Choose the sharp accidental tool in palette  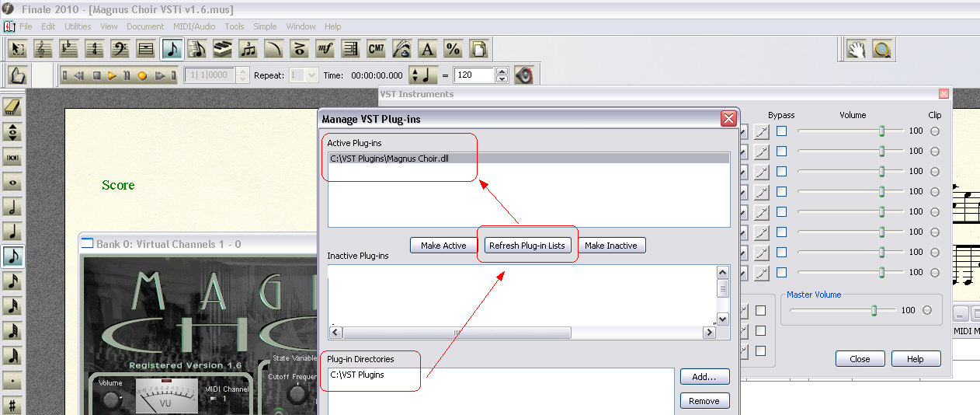coord(12,405)
